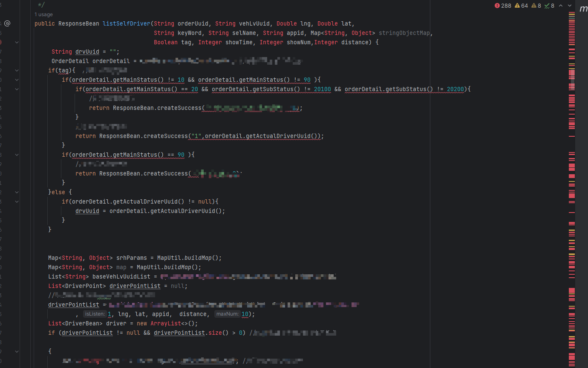Image resolution: width=588 pixels, height=368 pixels.
Task: Click the yellow warning indicator showing 64
Action: pos(521,6)
